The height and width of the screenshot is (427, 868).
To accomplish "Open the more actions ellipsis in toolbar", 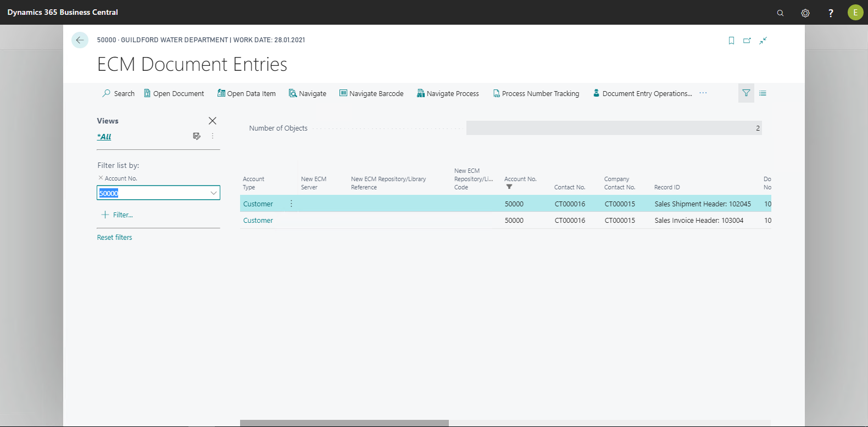I will pyautogui.click(x=703, y=93).
